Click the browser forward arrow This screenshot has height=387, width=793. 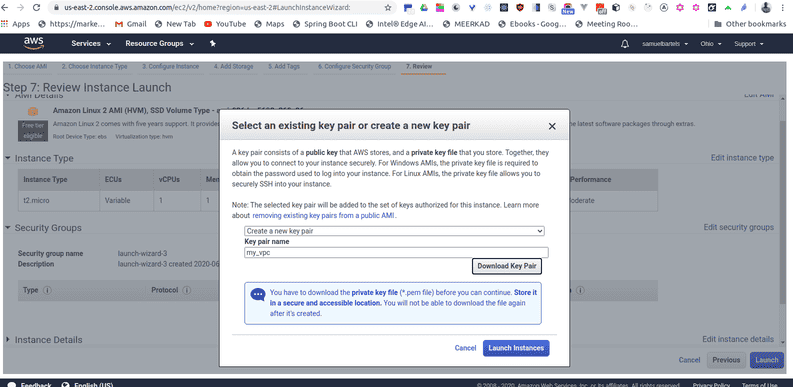click(20, 8)
